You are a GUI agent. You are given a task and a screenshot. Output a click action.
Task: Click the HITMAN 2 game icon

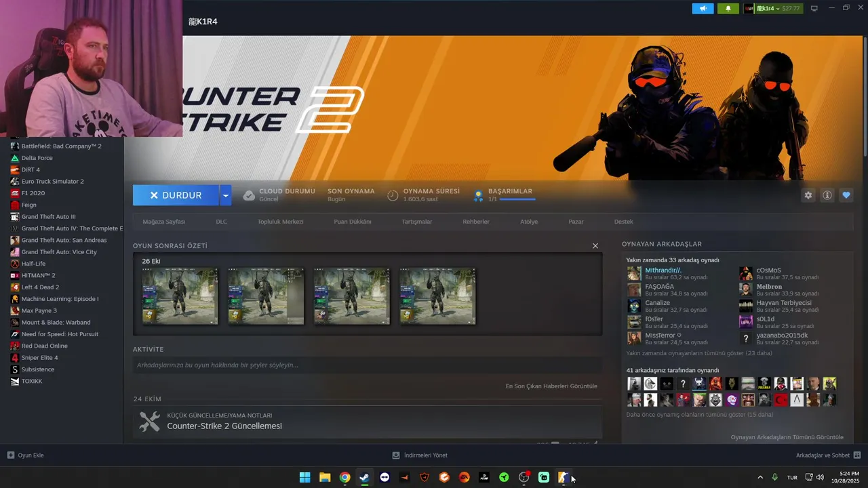coord(15,275)
